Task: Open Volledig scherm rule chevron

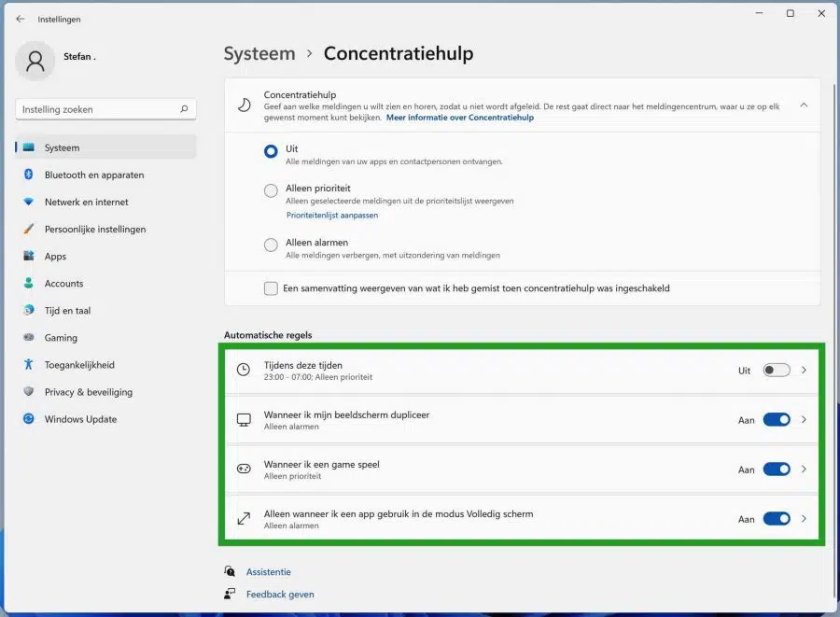Action: (804, 518)
